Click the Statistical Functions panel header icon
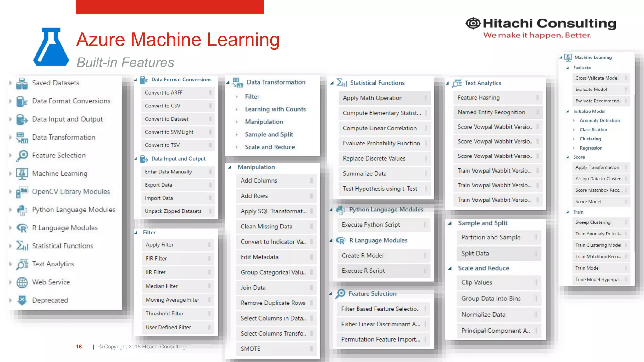The image size is (644, 362). (341, 83)
